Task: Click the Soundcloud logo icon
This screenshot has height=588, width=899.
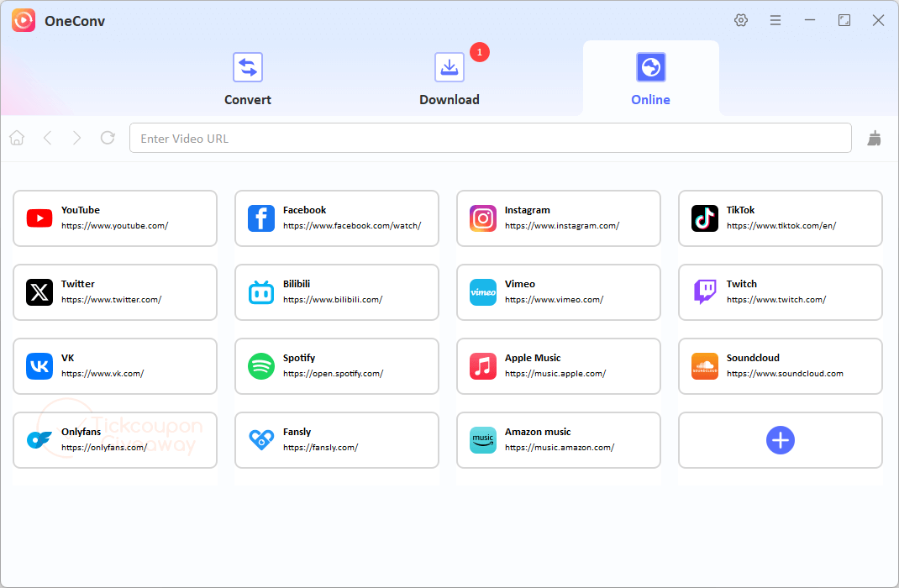Action: pos(705,366)
